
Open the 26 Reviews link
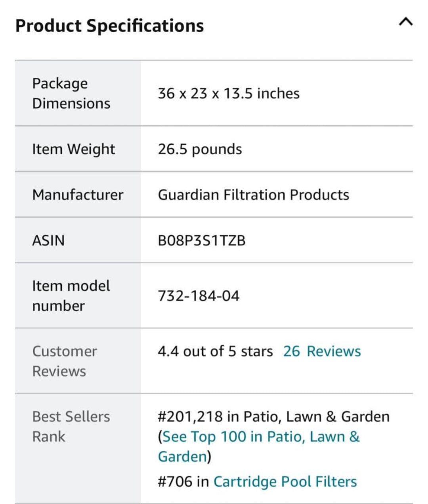click(x=321, y=351)
